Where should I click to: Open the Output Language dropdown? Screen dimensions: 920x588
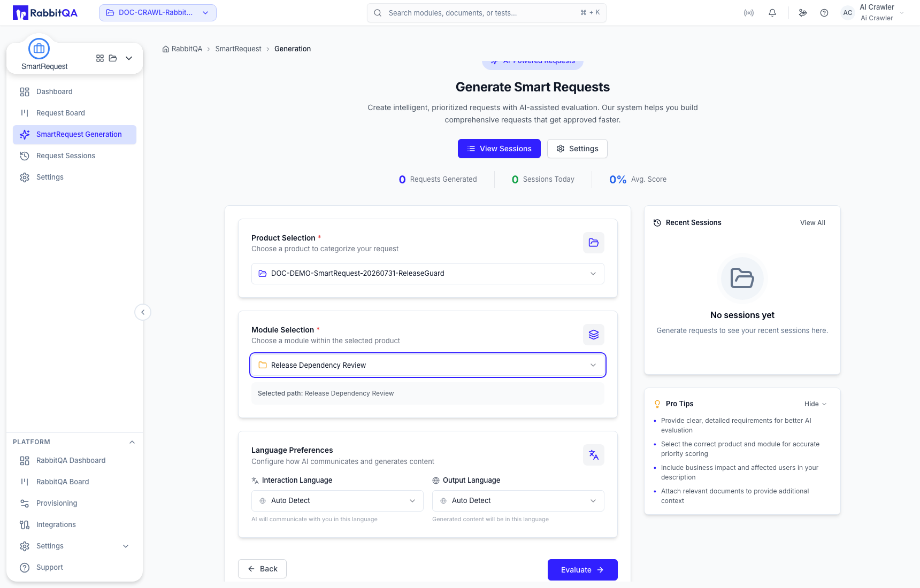518,501
